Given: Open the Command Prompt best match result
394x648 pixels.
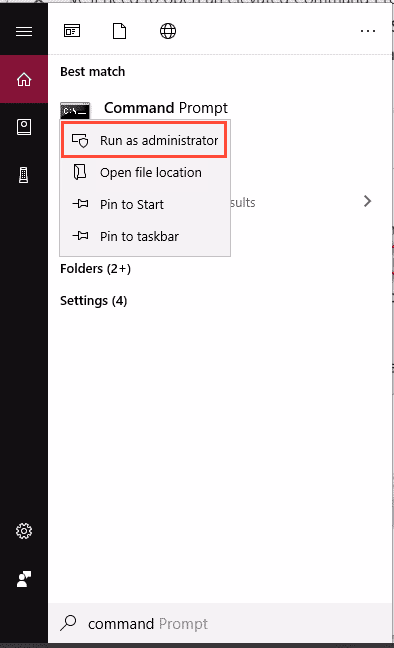Looking at the screenshot, I should click(x=166, y=108).
